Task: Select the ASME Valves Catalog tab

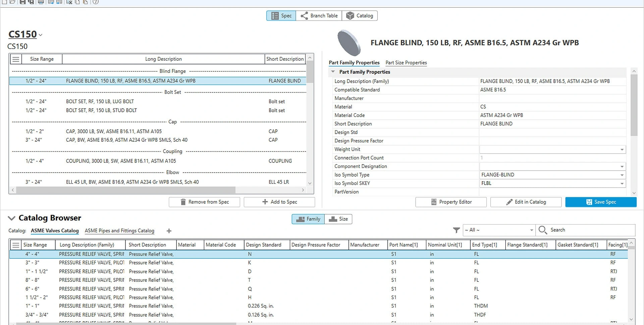Action: tap(55, 231)
